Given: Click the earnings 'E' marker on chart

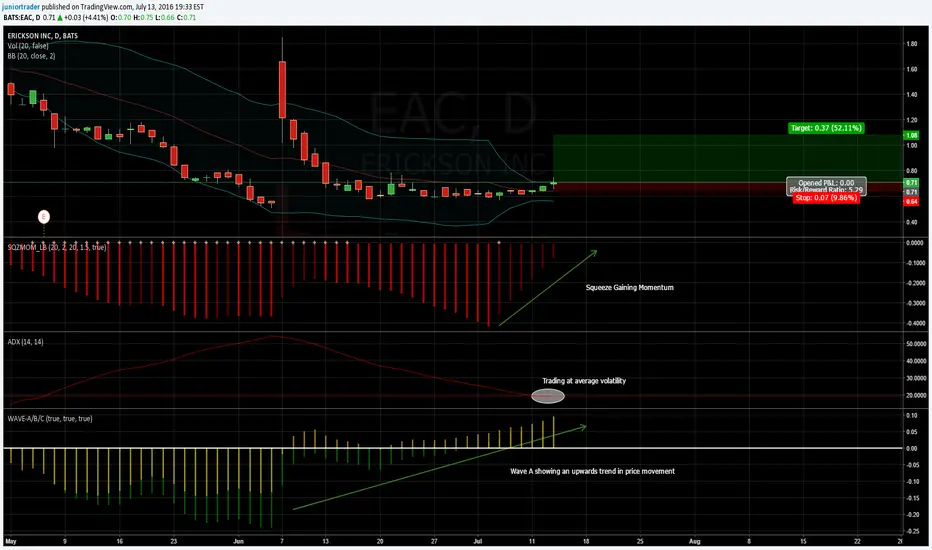Looking at the screenshot, I should [43, 217].
